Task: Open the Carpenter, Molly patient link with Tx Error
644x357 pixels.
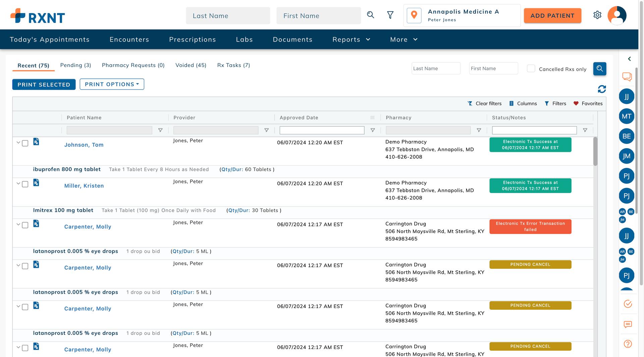Action: [88, 227]
